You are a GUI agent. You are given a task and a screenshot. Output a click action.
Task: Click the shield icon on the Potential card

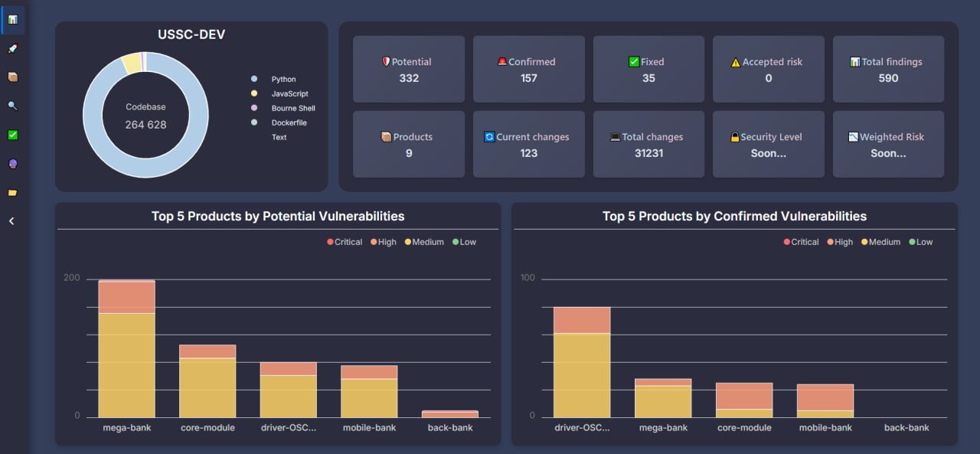(x=386, y=62)
